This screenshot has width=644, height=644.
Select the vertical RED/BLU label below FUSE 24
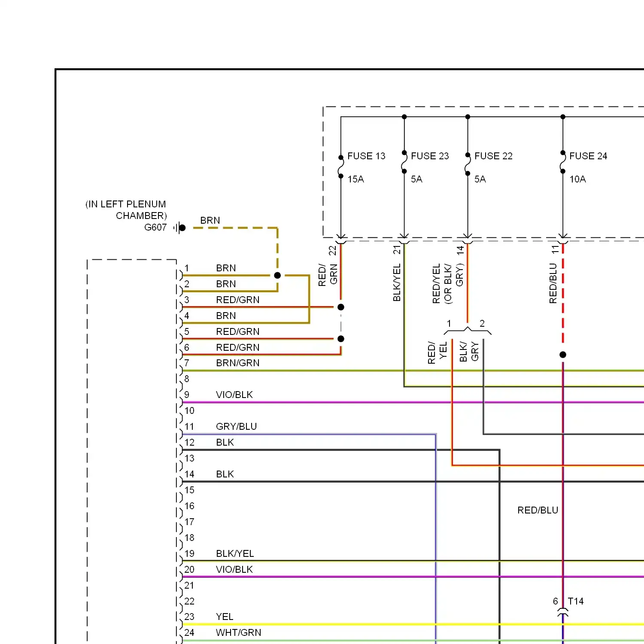(553, 283)
